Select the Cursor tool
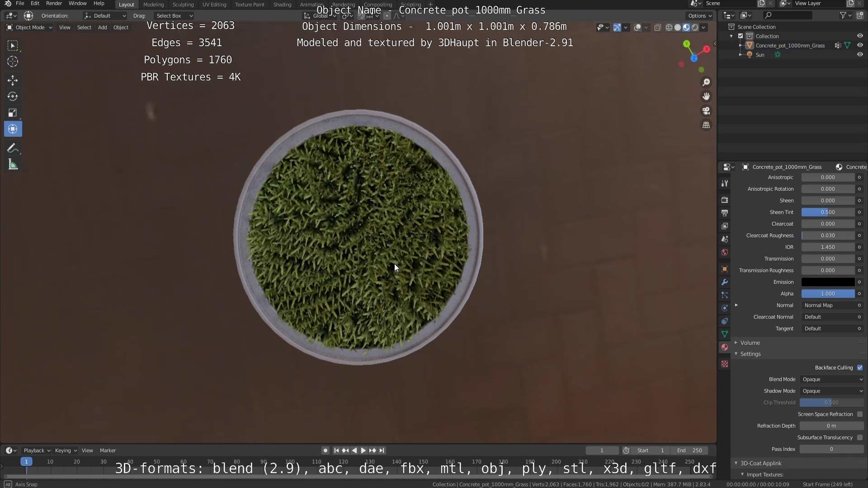 pos(13,61)
